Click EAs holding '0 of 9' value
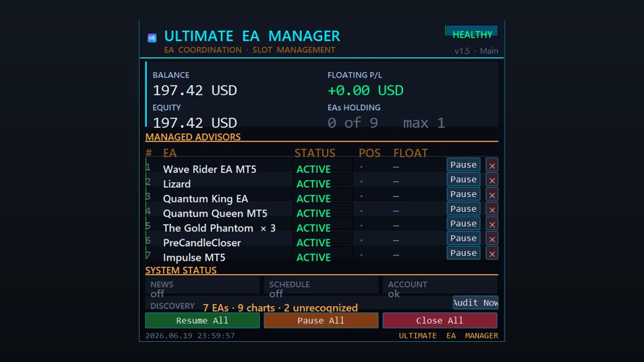This screenshot has height=362, width=644. (x=352, y=123)
